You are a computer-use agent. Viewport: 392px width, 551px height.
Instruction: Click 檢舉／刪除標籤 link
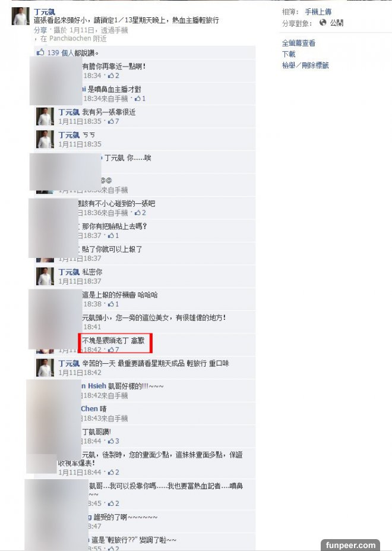(x=305, y=65)
